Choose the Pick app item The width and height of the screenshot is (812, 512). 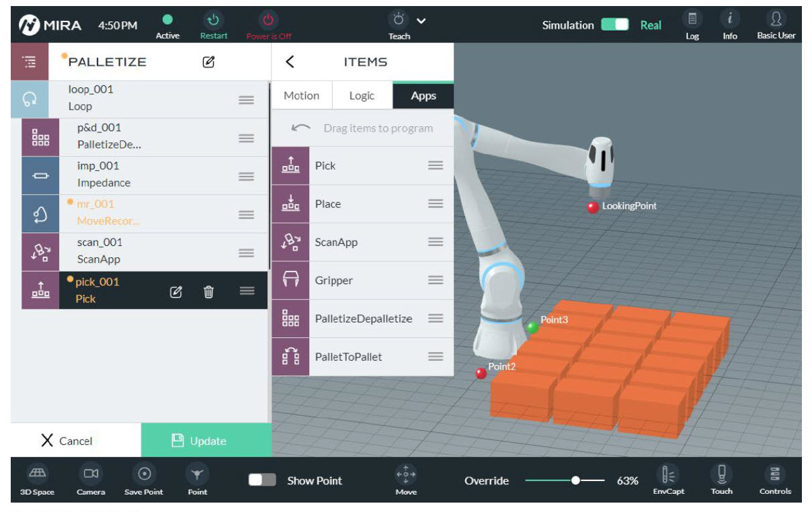pyautogui.click(x=363, y=165)
